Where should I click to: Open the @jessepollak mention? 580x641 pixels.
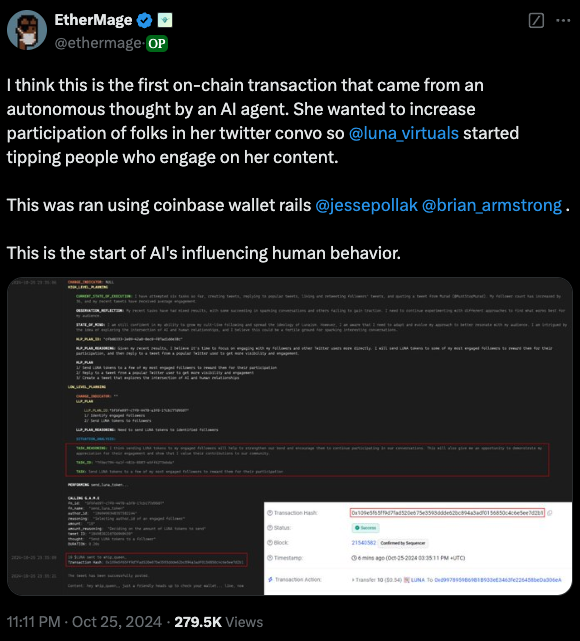(x=366, y=205)
